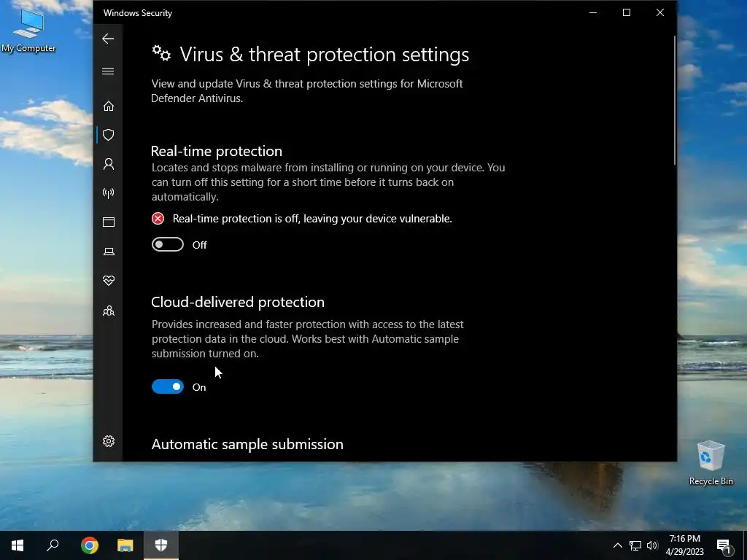This screenshot has height=560, width=747.
Task: Open Firewall & network protection icon
Action: click(109, 192)
